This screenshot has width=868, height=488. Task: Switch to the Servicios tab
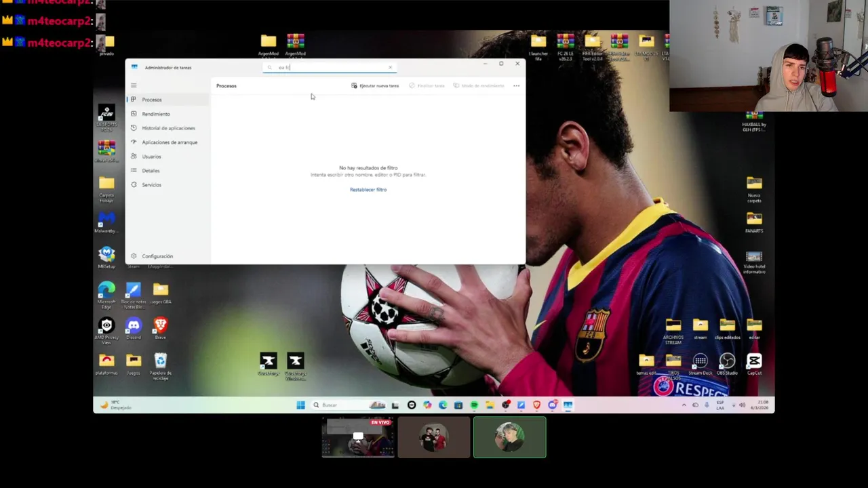point(167,185)
